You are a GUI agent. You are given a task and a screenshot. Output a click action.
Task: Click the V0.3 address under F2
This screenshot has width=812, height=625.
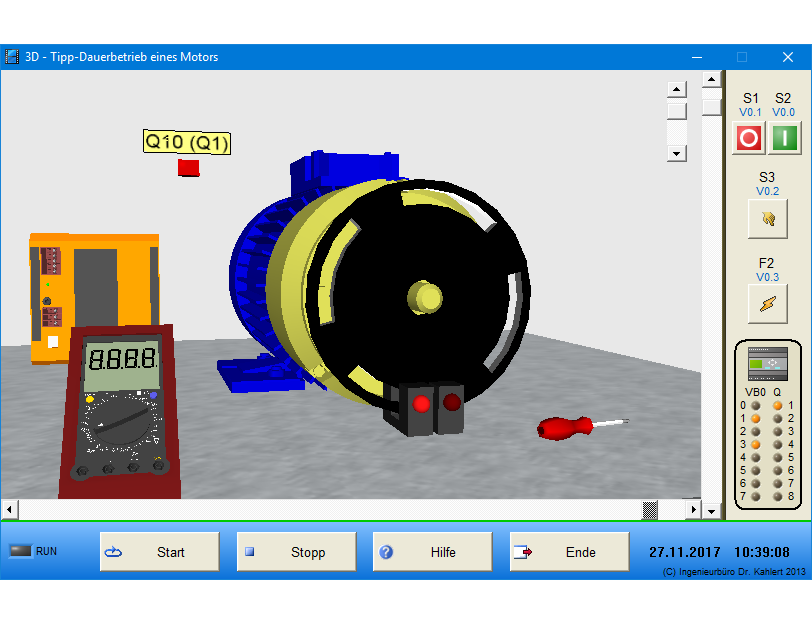767,277
